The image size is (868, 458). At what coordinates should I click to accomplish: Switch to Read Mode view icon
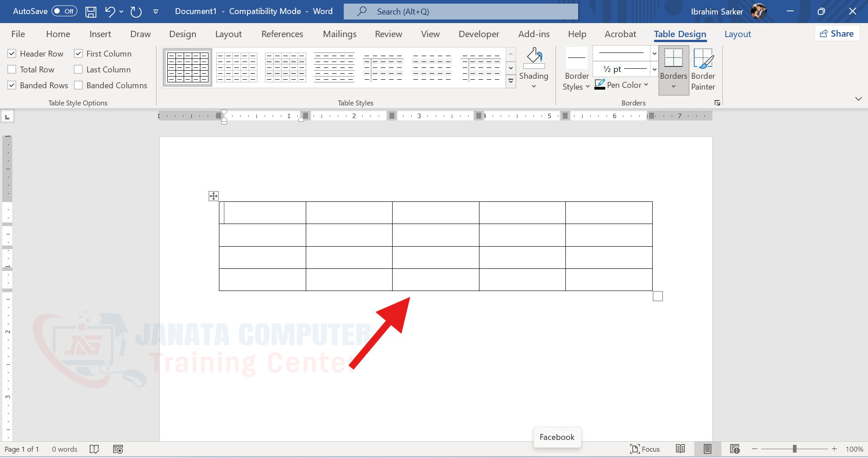point(680,449)
